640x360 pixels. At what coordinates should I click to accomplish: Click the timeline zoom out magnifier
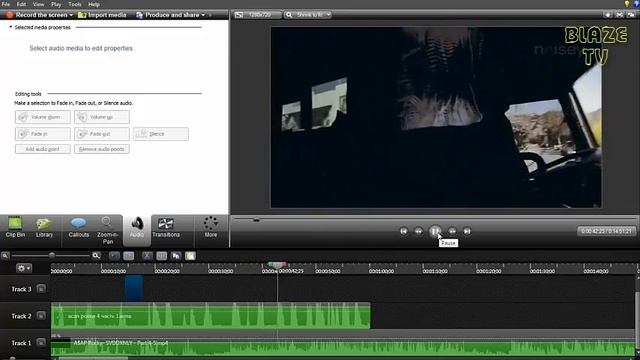pyautogui.click(x=5, y=256)
